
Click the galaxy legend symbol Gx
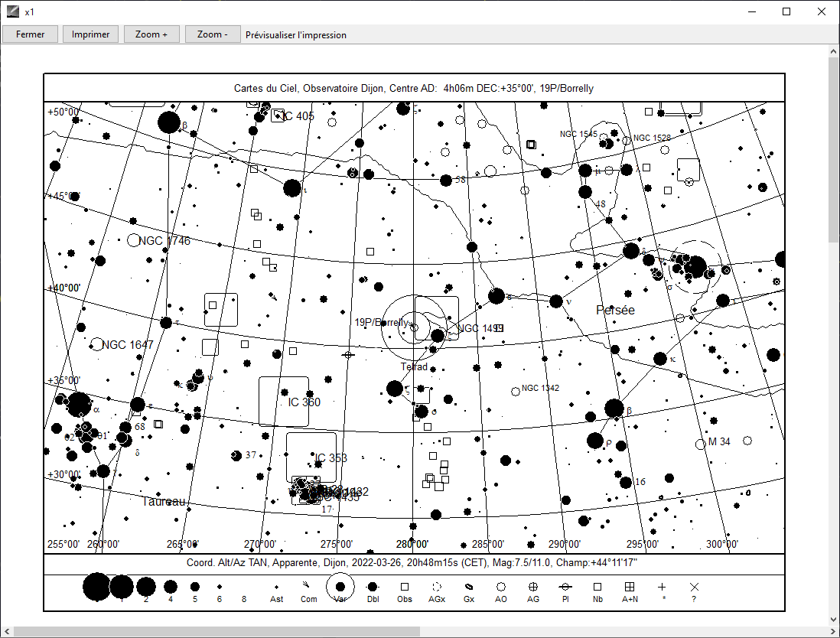[469, 587]
